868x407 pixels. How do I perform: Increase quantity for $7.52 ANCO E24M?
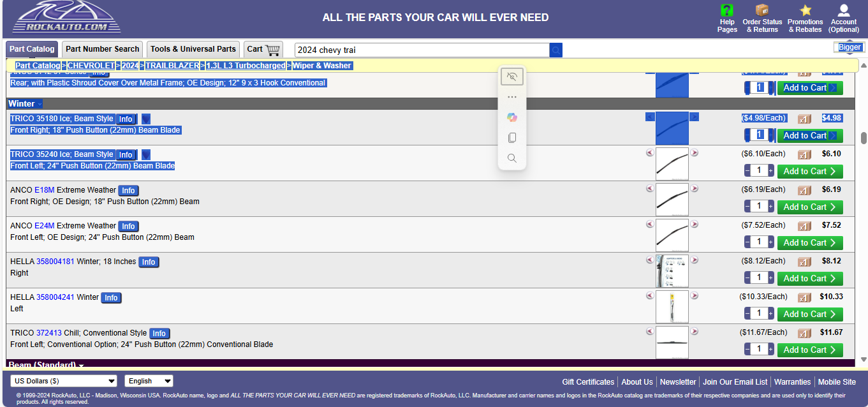770,242
